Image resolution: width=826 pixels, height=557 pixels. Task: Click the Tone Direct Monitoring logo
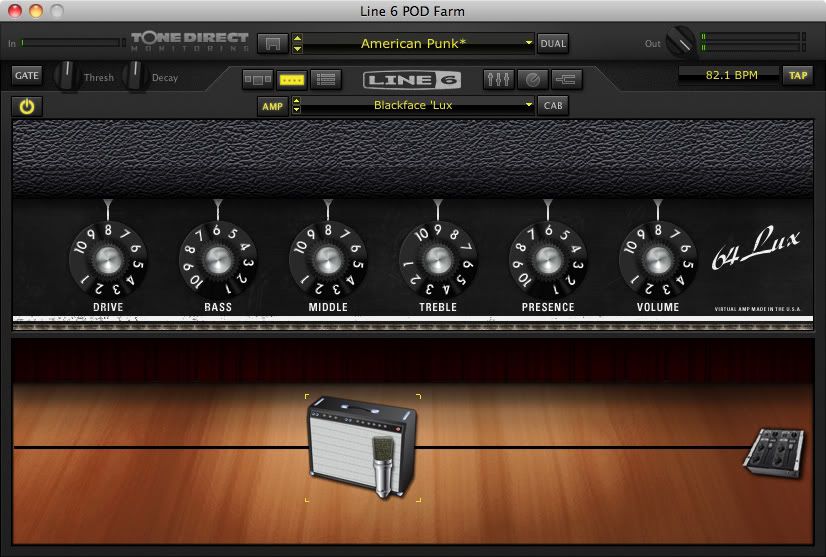[x=190, y=42]
